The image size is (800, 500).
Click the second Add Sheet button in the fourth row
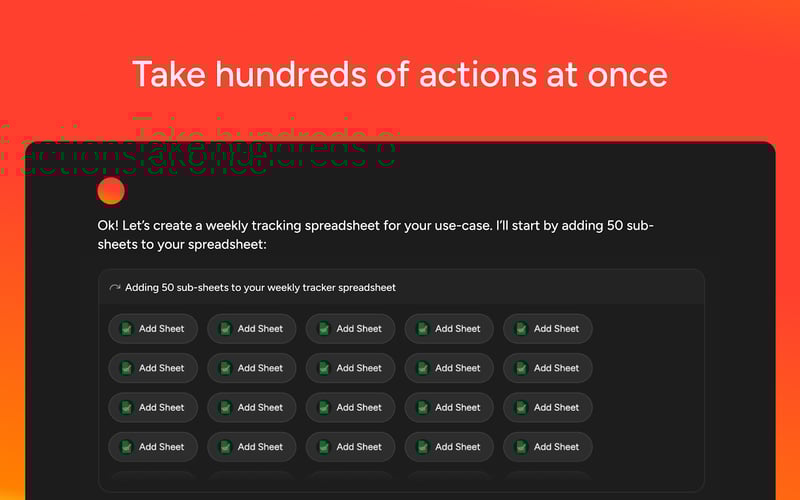252,447
